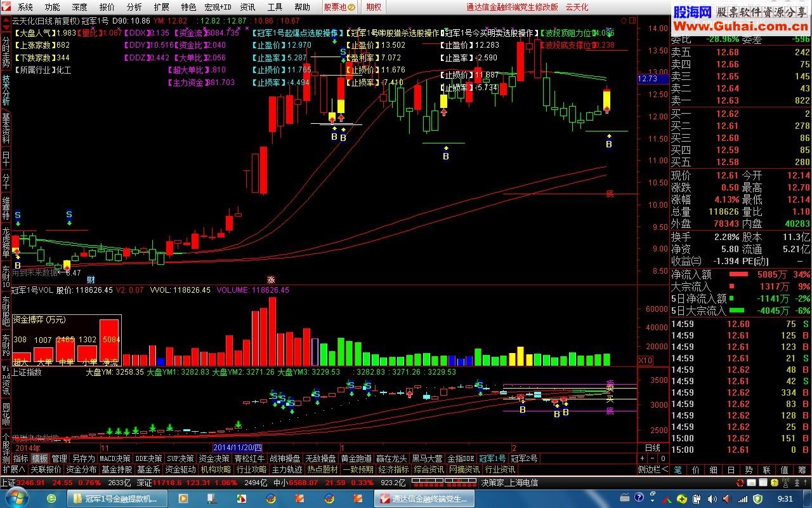
Task: Click the lined list icon in status bar
Action: 763,483
